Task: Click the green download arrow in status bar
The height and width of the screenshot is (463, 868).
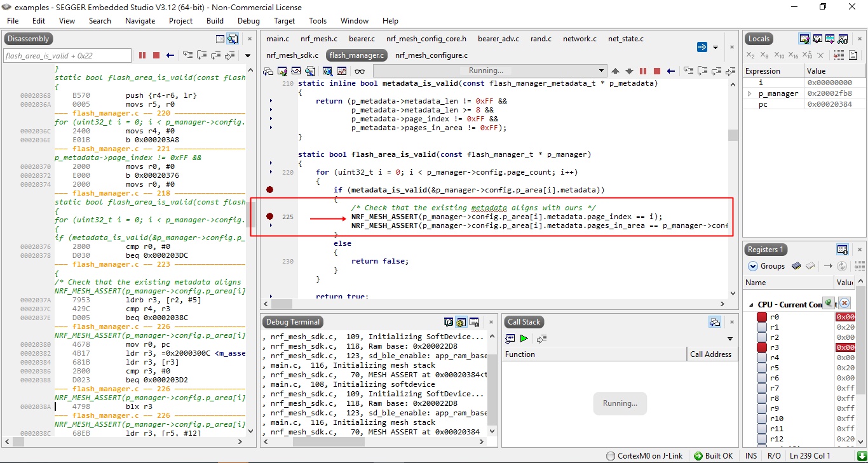Action: [861, 455]
